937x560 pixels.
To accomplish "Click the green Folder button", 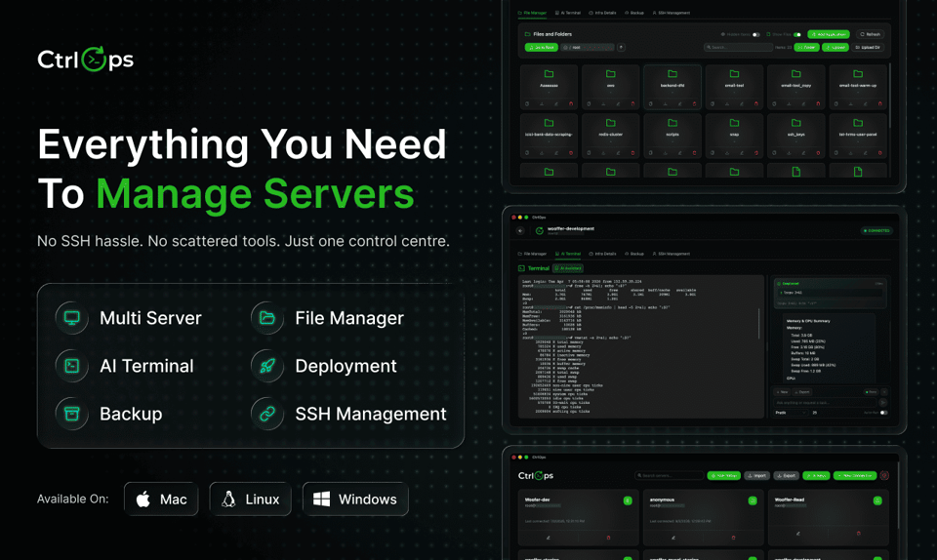I will tap(807, 48).
